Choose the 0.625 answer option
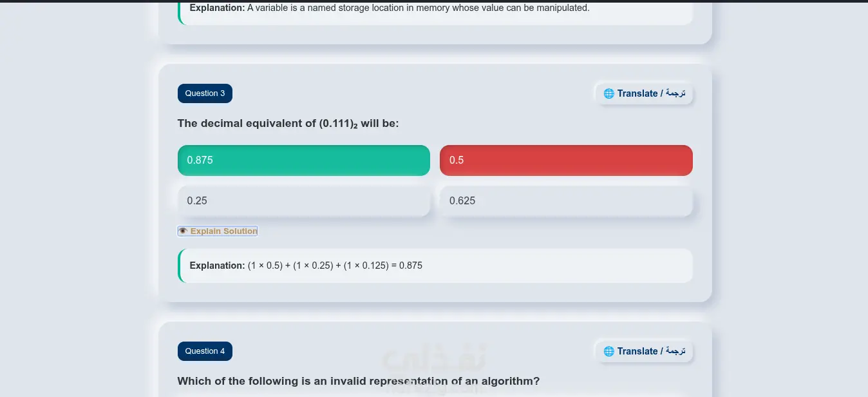Screen dimensions: 868x397 pos(566,201)
